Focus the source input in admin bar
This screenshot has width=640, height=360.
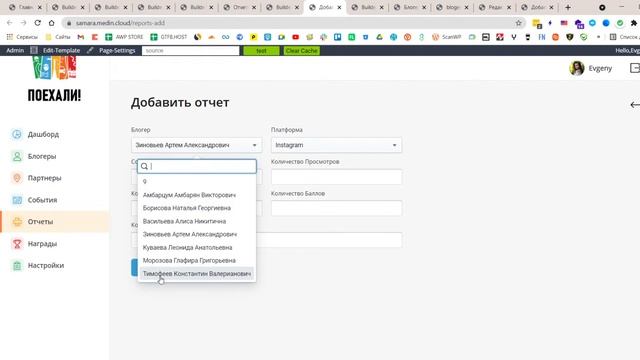coord(191,51)
